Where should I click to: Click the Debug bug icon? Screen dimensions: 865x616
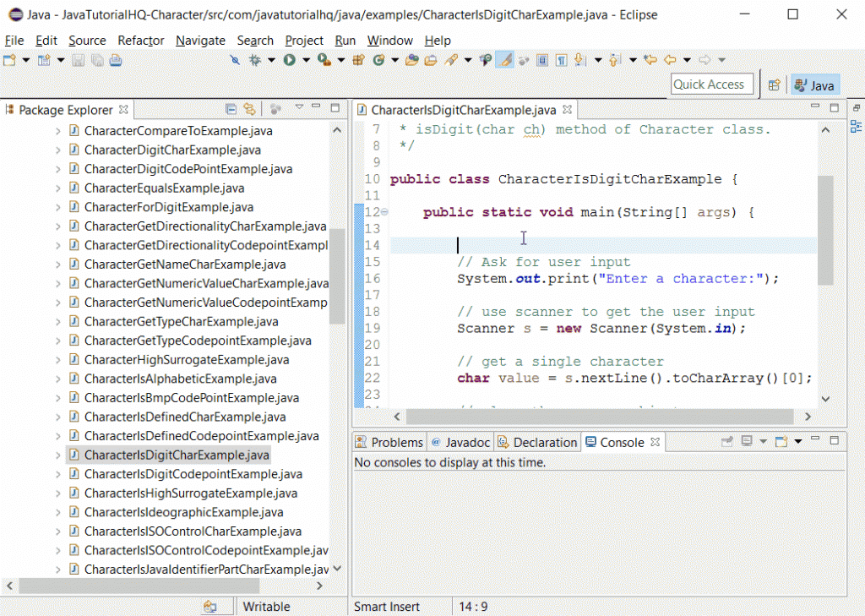(255, 60)
